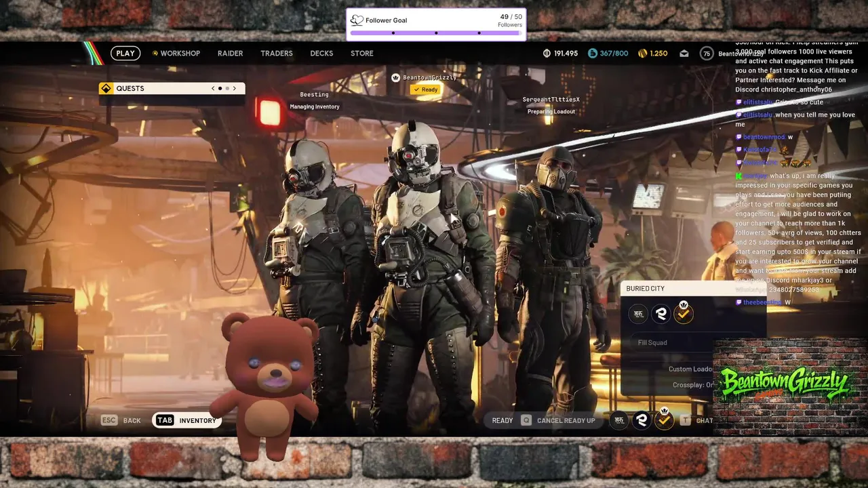
Task: Click the 49 / 50 Followers count
Action: (x=510, y=20)
